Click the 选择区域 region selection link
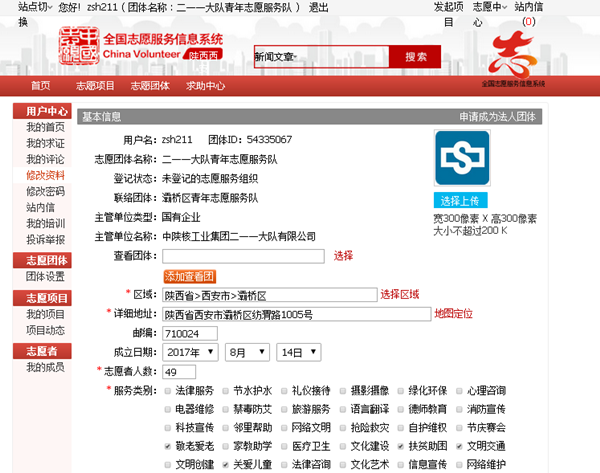 click(x=400, y=295)
